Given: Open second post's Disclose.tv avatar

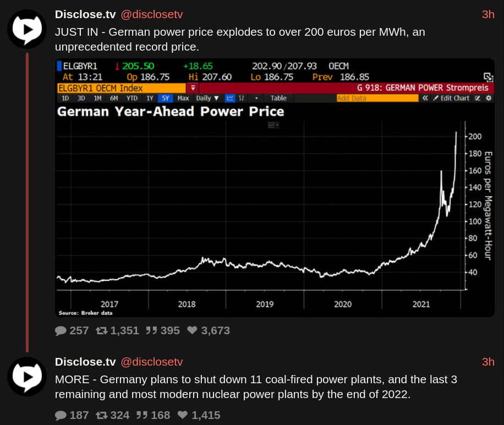Looking at the screenshot, I should 27,377.
